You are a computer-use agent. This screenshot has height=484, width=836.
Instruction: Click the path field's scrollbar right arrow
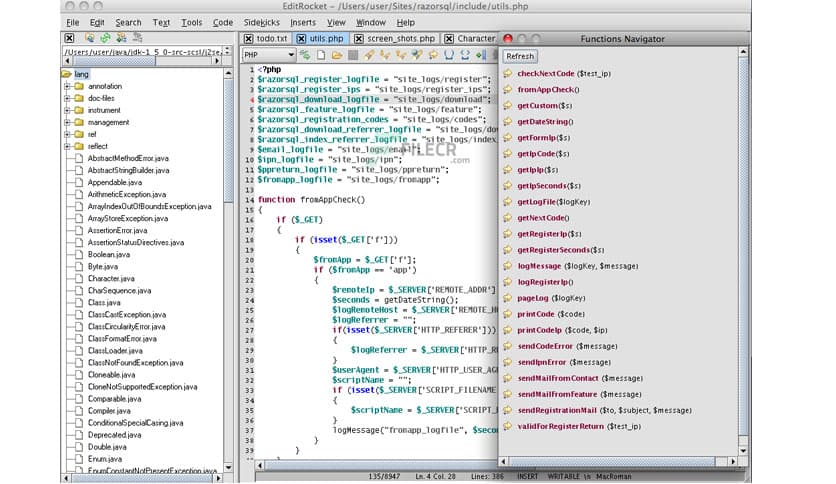click(x=216, y=61)
